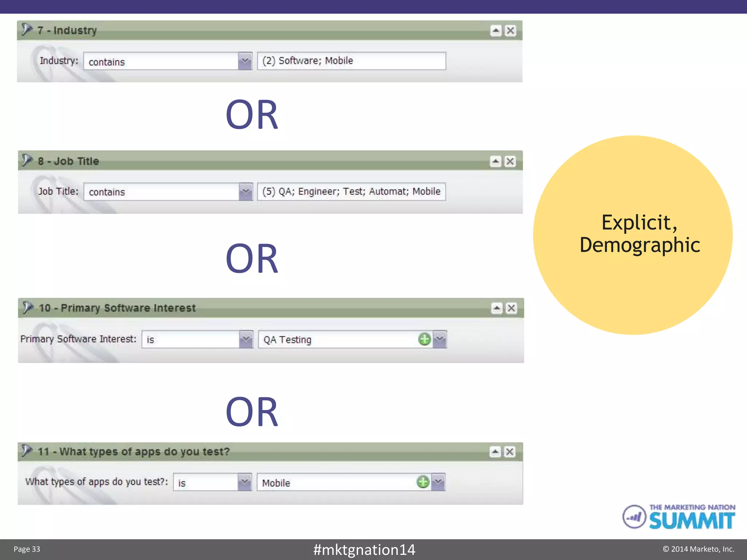Remove the What types of apps filter
This screenshot has width=747, height=560.
pos(510,452)
